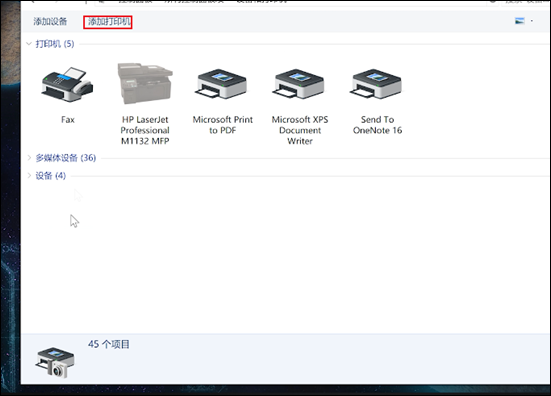Click the Microsoft Print to PDF label
The image size is (551, 396).
[222, 125]
